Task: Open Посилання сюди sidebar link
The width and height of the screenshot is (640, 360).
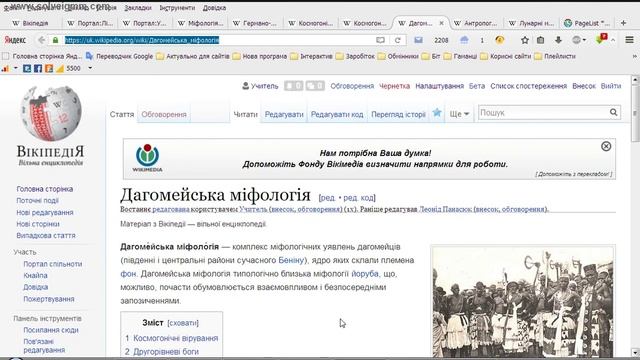Action: [x=51, y=330]
